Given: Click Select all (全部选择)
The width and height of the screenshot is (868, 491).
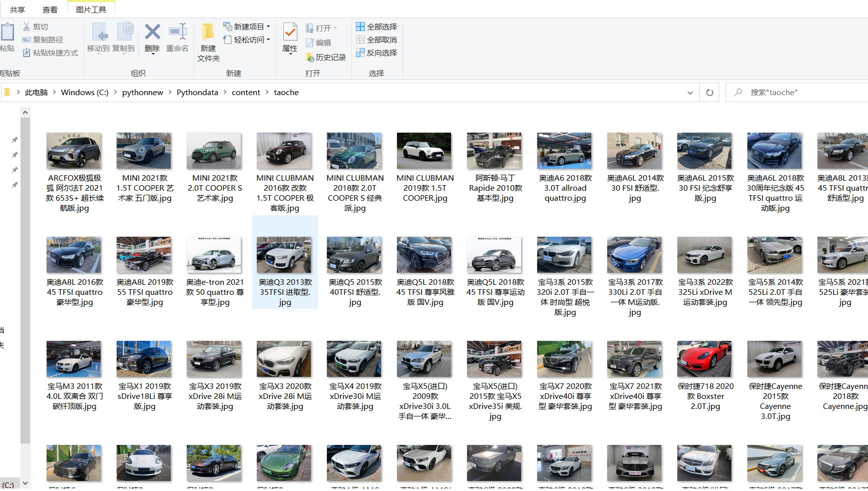Looking at the screenshot, I should 376,27.
